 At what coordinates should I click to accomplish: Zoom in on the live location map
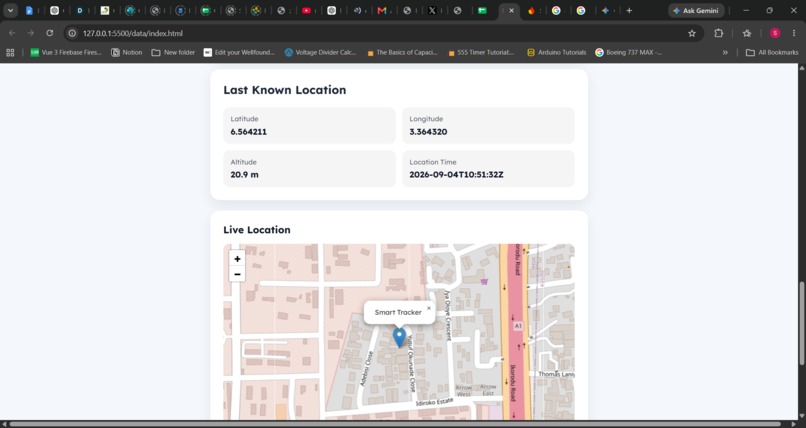[x=237, y=259]
